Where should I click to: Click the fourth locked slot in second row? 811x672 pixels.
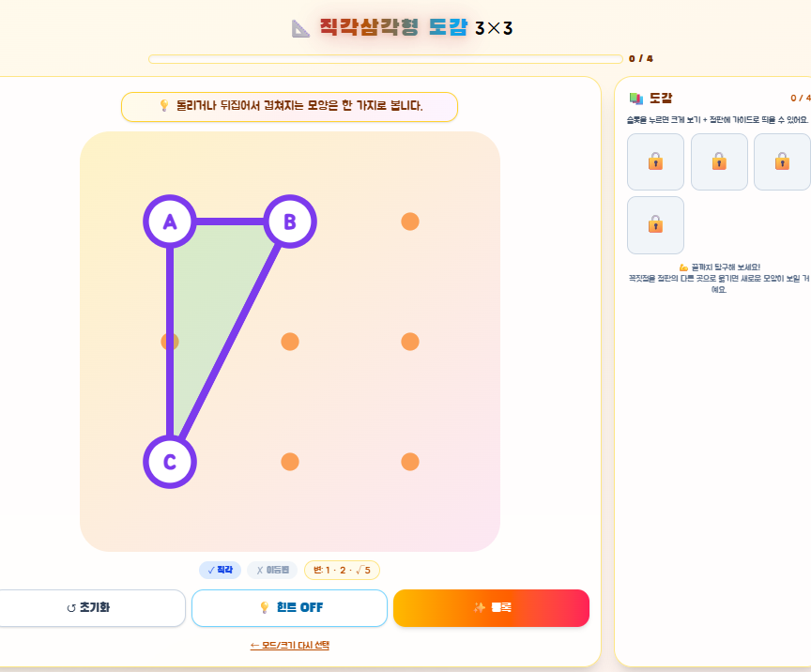tap(655, 225)
